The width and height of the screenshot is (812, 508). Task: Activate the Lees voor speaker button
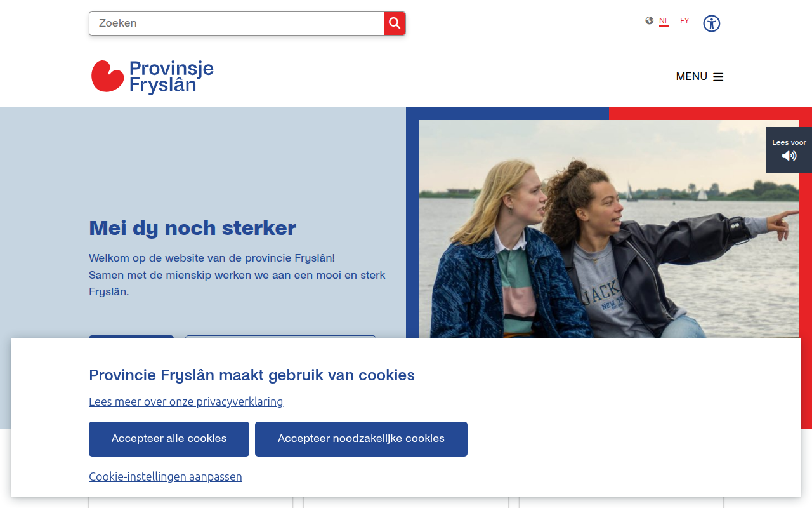point(789,150)
